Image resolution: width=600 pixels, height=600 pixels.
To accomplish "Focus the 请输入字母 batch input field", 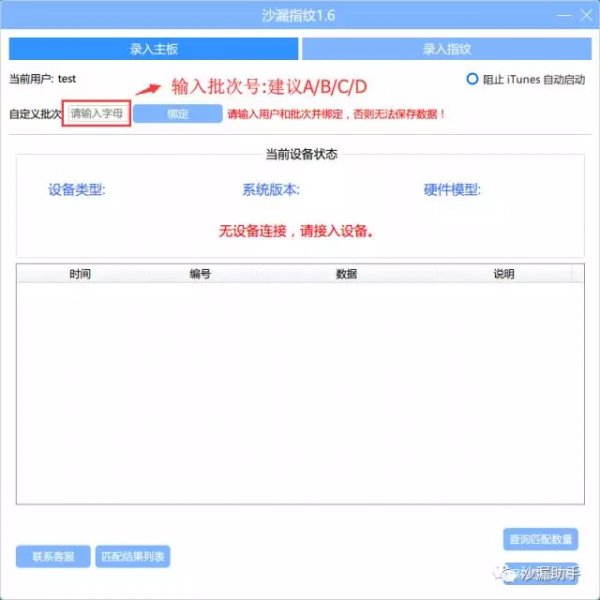I will point(96,113).
